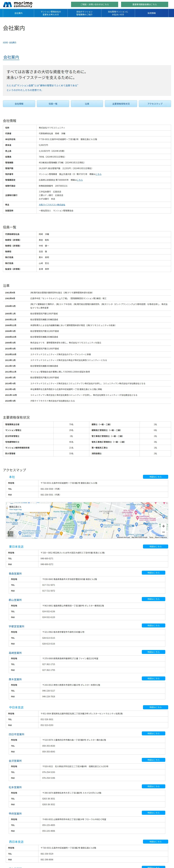
Task: Click 管理業務主任者 qualification label
Action: pyautogui.click(x=12, y=425)
